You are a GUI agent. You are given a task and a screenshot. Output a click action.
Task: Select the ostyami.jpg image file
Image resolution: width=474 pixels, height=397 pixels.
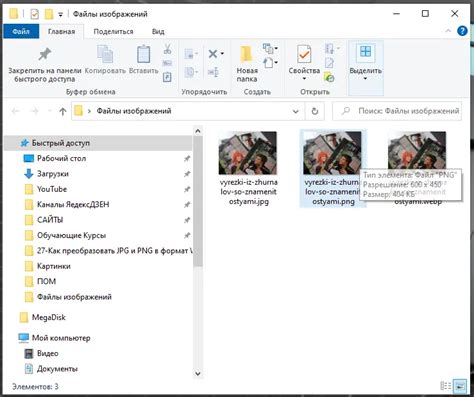click(248, 168)
